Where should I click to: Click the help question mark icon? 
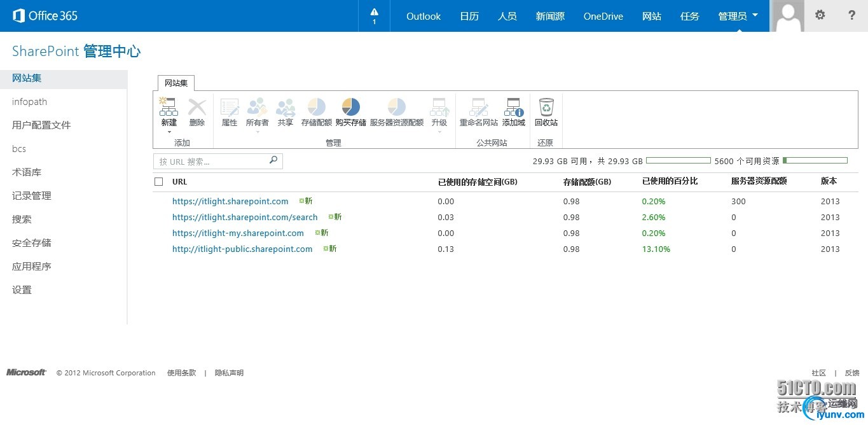tap(852, 15)
